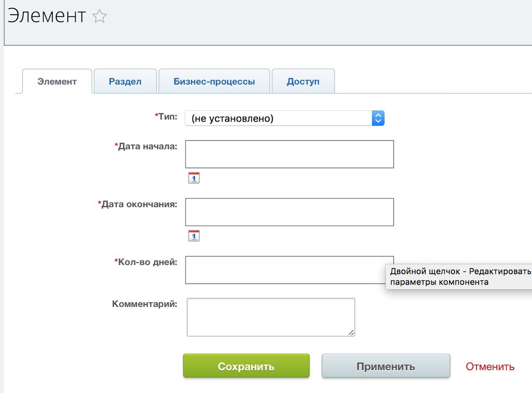Click the favorite star next to Элемент title
The height and width of the screenshot is (393, 532).
(99, 17)
